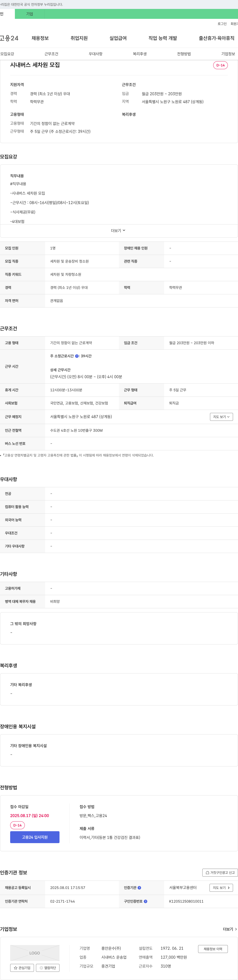
Task: Open the 출산휴가·육아휴직 menu
Action: [216, 38]
